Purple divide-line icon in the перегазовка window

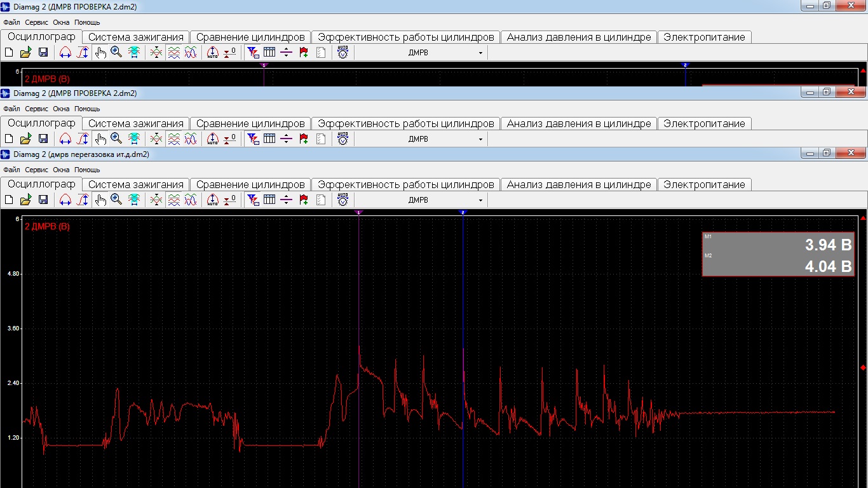(x=287, y=200)
